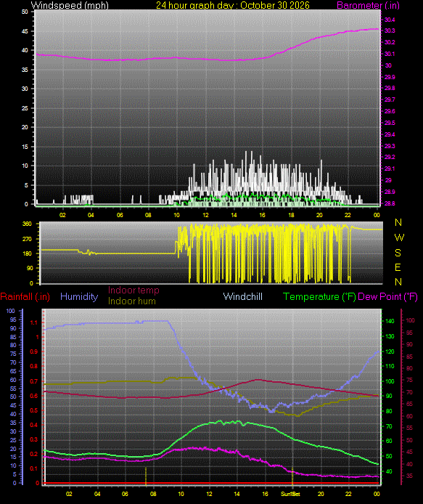Click the N compass label at top of wind direction chart
Screen dimensions: 423x504
click(398, 222)
